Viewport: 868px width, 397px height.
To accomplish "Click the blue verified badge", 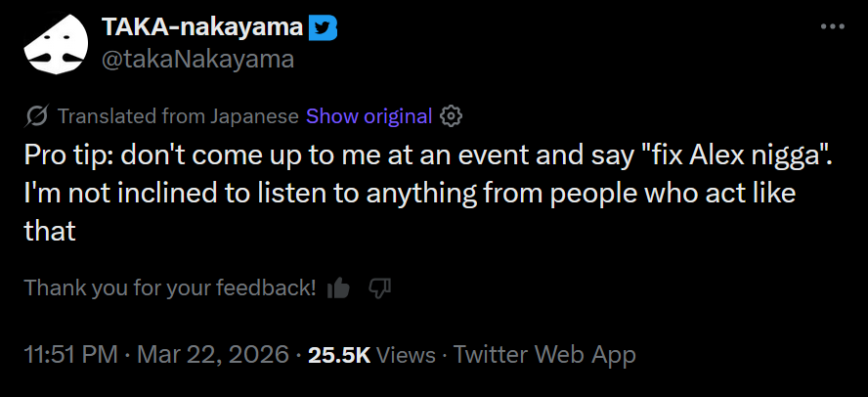I will tap(324, 28).
